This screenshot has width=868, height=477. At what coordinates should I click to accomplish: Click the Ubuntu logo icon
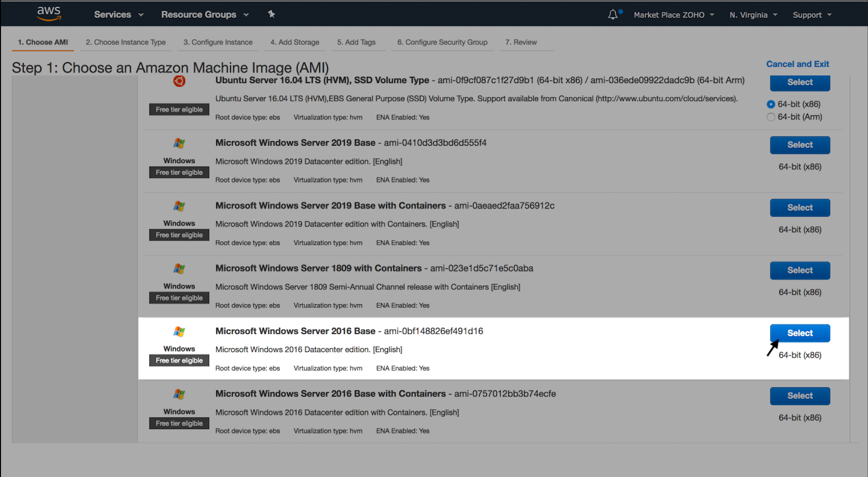[179, 81]
